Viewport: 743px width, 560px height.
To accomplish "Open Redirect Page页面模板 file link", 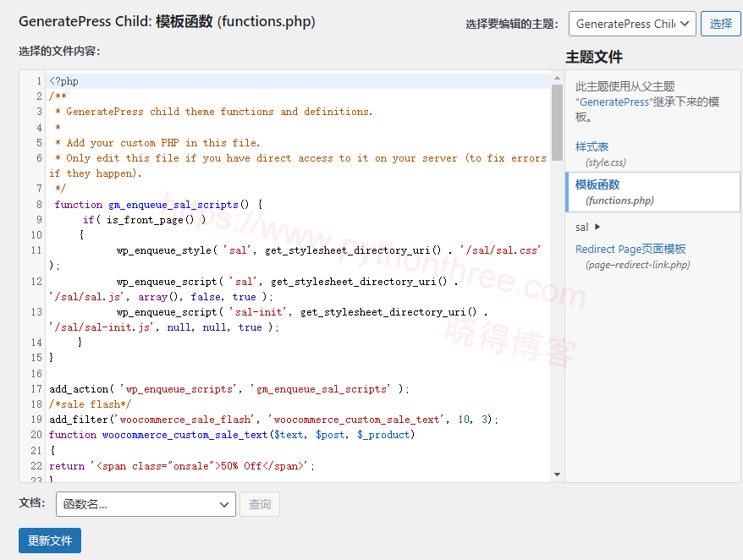I will point(630,250).
